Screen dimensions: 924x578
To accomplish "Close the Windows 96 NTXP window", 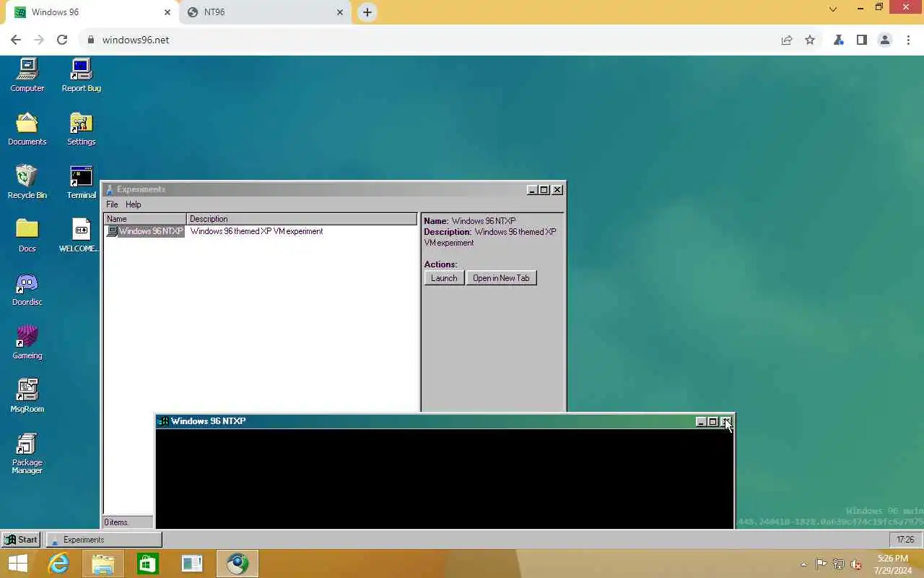I will point(725,422).
